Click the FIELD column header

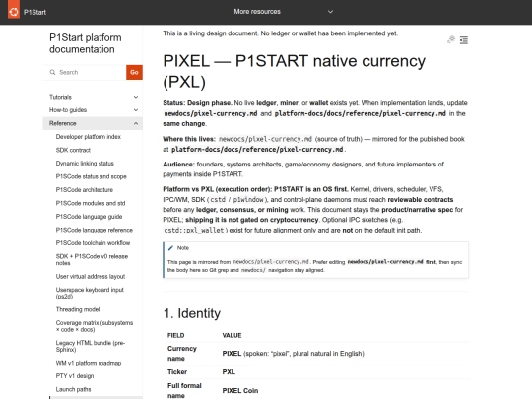(175, 335)
